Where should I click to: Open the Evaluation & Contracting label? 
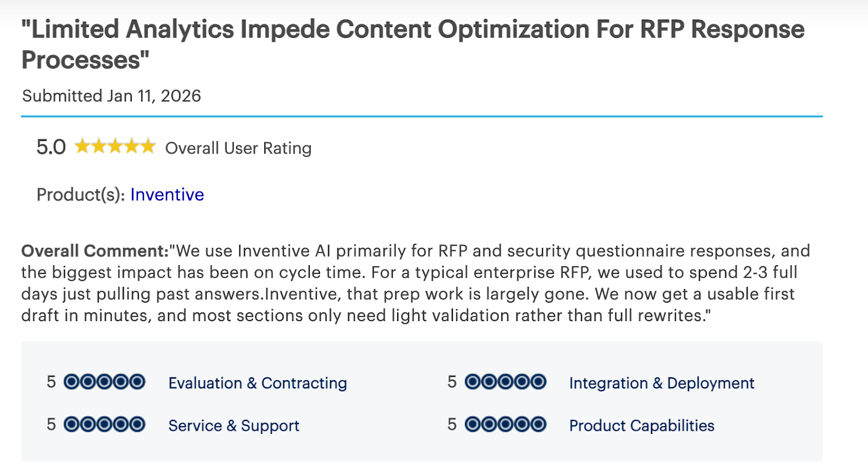point(258,383)
